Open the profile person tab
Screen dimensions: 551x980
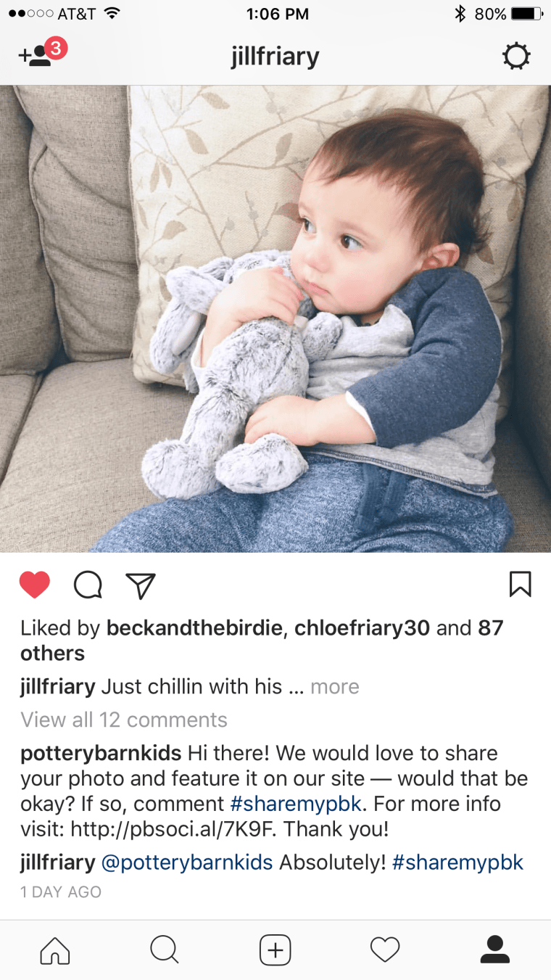point(495,950)
